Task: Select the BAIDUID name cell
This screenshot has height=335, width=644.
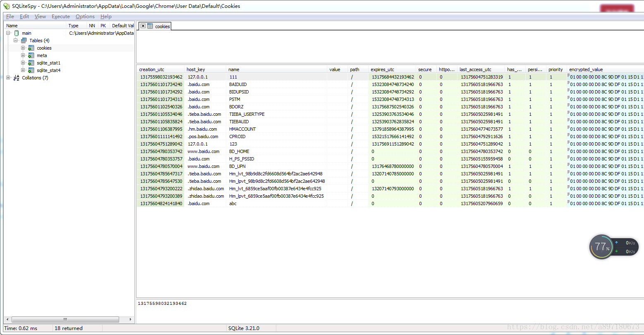Action: coord(277,84)
